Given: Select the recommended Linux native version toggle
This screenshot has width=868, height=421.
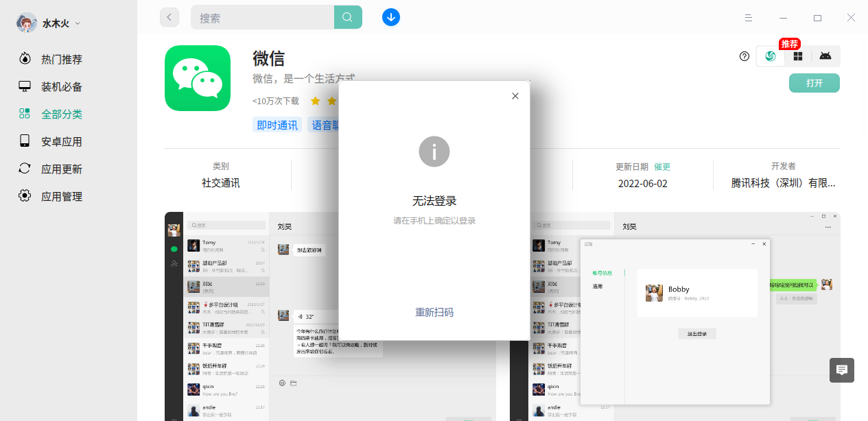Looking at the screenshot, I should [x=770, y=56].
